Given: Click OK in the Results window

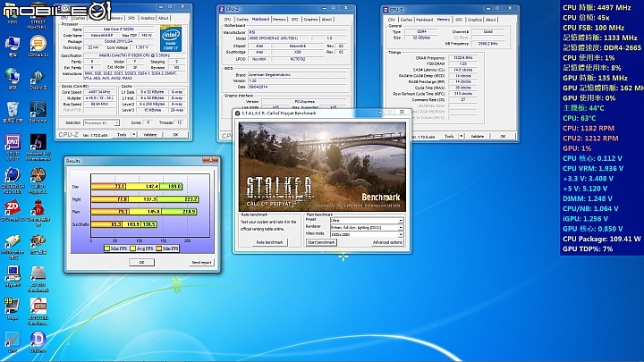Looking at the screenshot, I should pos(141,262).
